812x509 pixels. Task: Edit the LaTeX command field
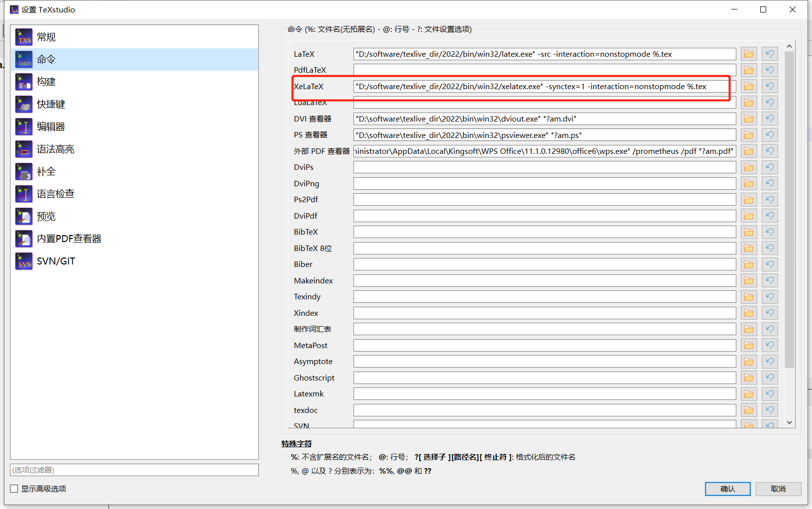[545, 54]
